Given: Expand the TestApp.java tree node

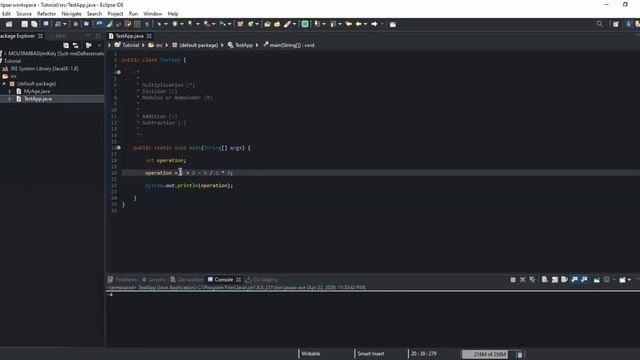Looking at the screenshot, I should tap(10, 99).
